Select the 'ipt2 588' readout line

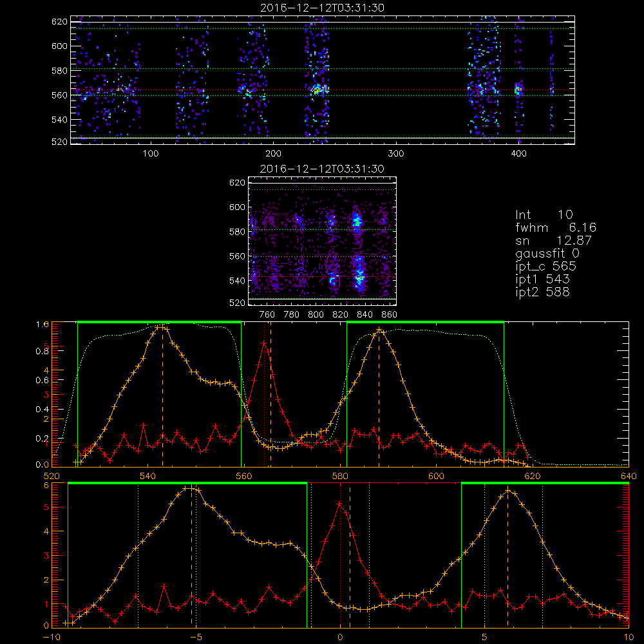pyautogui.click(x=542, y=292)
